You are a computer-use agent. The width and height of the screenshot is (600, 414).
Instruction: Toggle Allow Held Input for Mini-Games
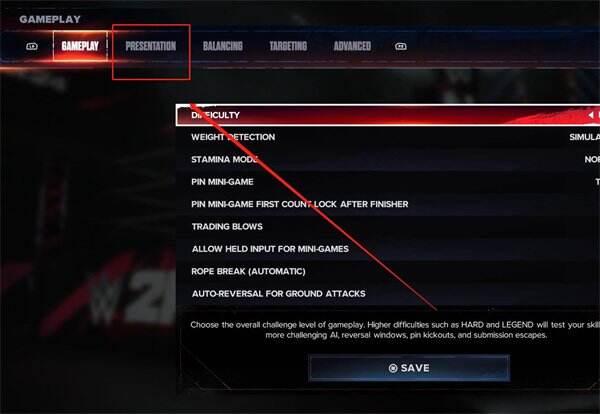tap(388, 249)
